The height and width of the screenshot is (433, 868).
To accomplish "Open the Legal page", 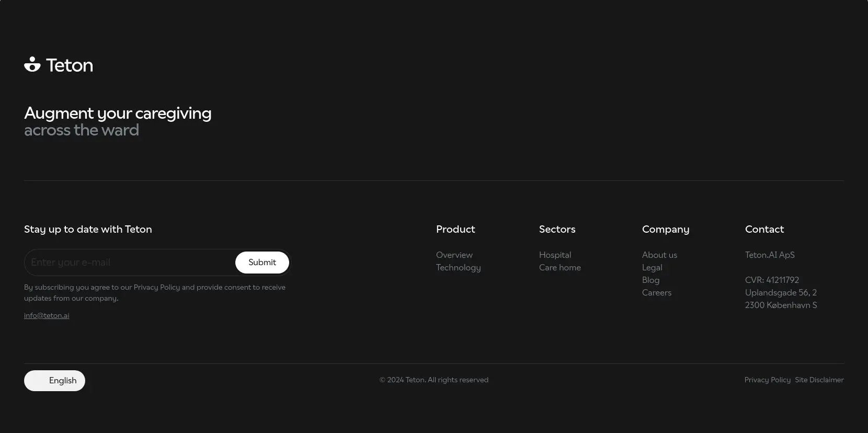I will [x=652, y=267].
